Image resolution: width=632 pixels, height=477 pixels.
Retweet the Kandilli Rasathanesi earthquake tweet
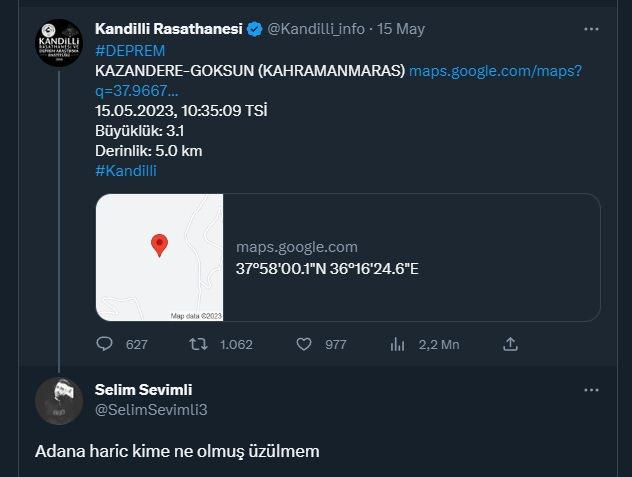[198, 344]
